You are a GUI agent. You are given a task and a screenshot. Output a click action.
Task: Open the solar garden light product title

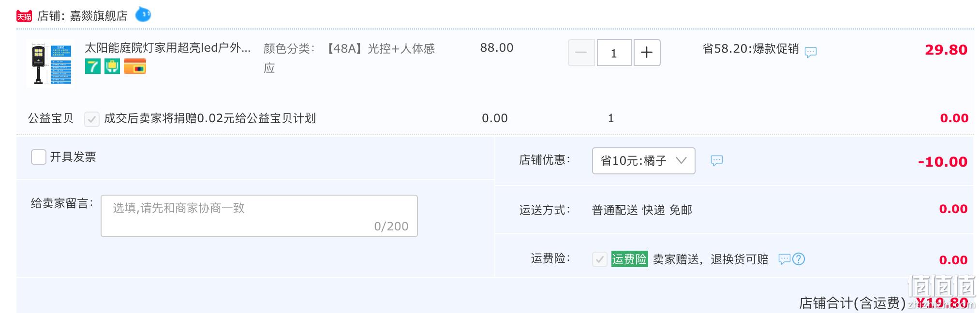167,48
